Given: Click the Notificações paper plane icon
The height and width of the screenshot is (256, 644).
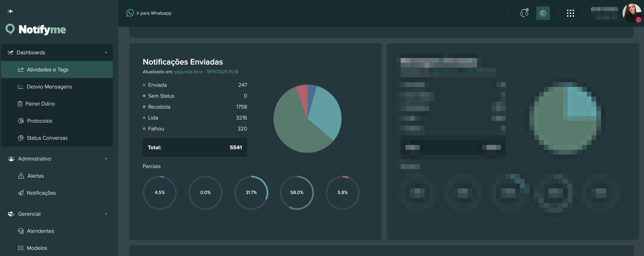Looking at the screenshot, I should [x=21, y=193].
